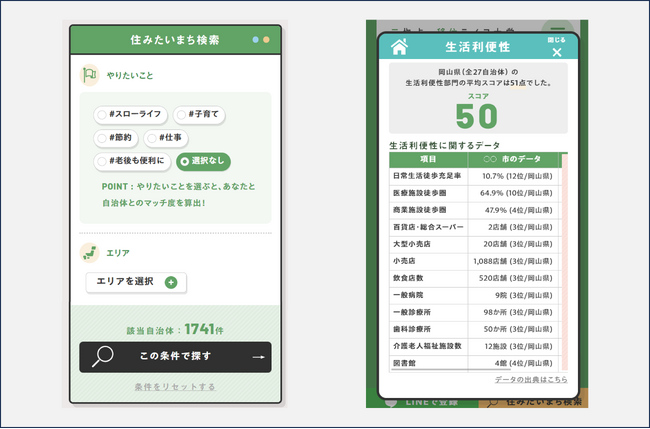The image size is (650, 429).
Task: Click the 図書館 row label
Action: point(404,363)
